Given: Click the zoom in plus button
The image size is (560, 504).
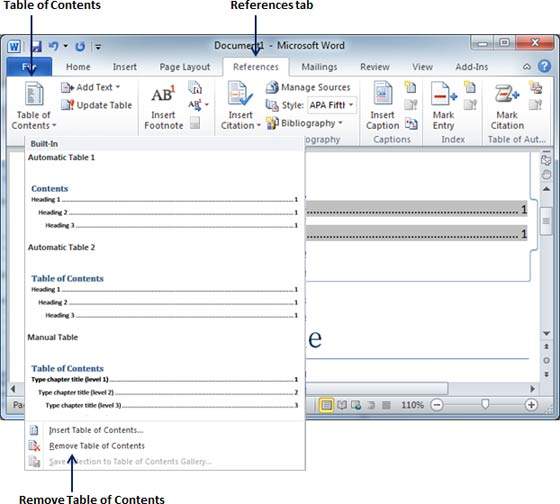Looking at the screenshot, I should (531, 405).
